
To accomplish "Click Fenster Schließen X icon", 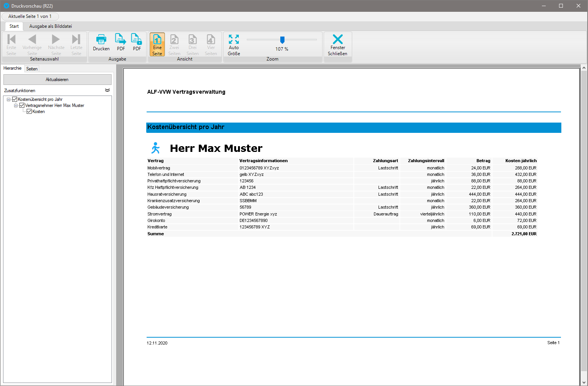I will [x=337, y=40].
